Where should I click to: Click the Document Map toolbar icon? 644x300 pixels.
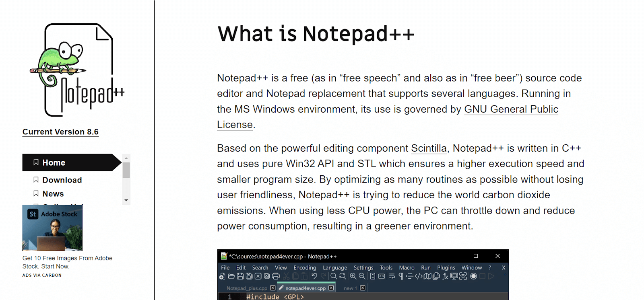tap(427, 276)
